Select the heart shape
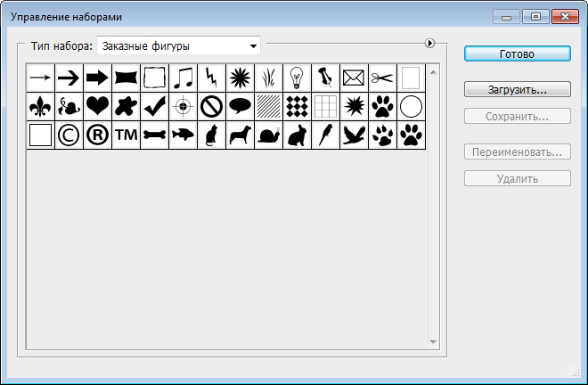The image size is (588, 385). 97,107
